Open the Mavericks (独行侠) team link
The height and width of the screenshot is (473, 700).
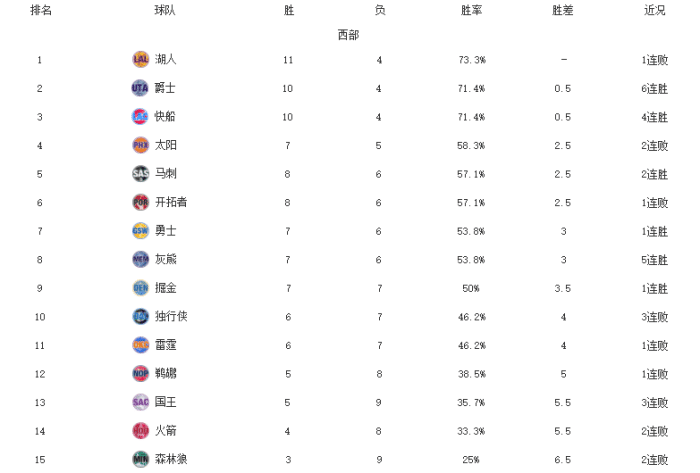[171, 316]
